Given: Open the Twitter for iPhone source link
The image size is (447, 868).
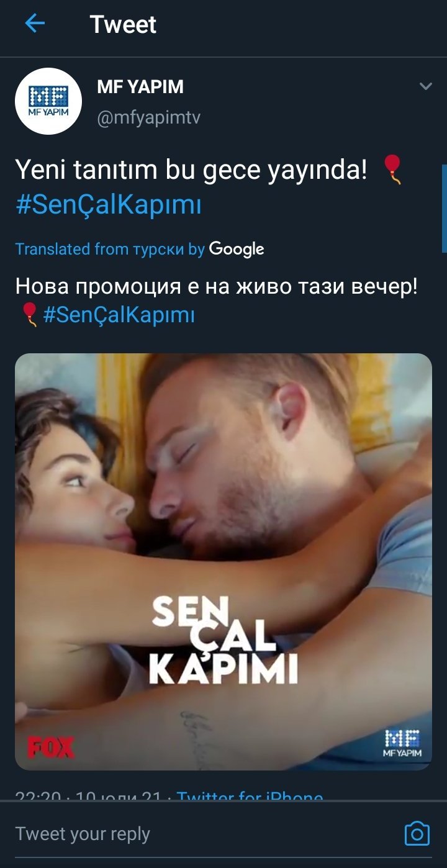Looking at the screenshot, I should click(x=250, y=795).
